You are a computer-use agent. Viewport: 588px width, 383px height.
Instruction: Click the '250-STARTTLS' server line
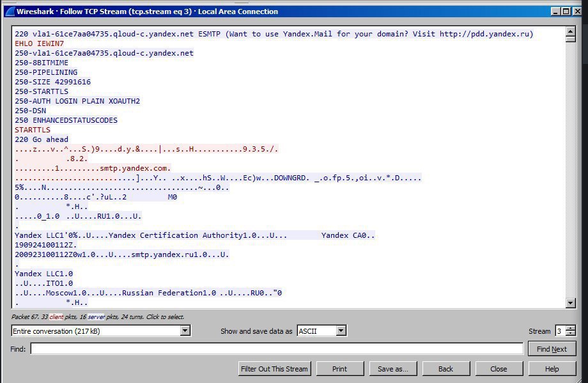(x=42, y=91)
